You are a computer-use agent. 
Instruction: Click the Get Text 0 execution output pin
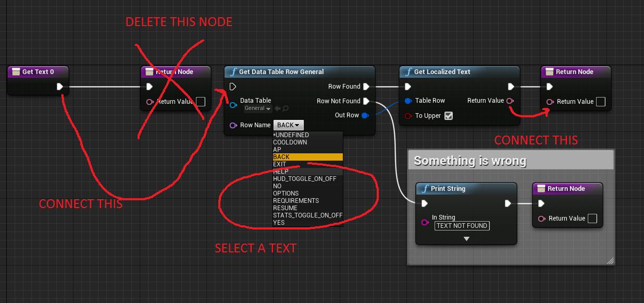click(x=60, y=87)
